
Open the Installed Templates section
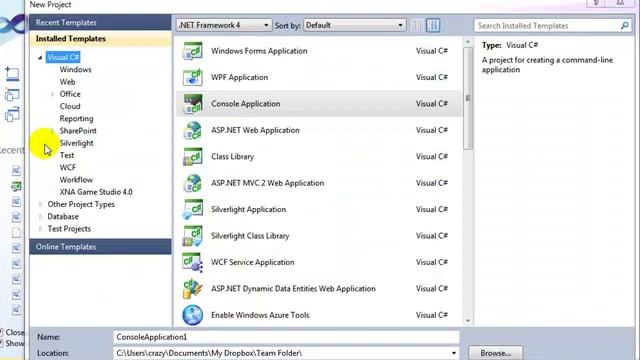click(100, 39)
